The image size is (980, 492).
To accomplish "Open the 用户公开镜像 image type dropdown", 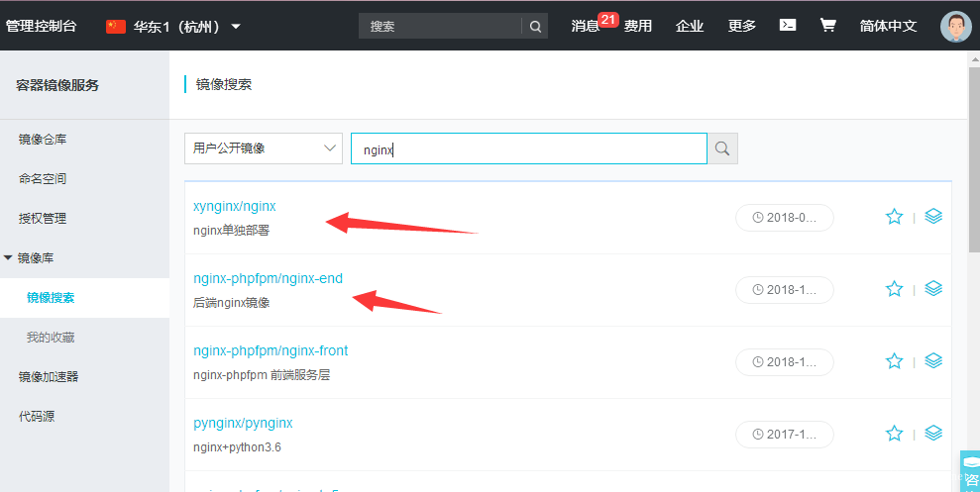I will 264,148.
